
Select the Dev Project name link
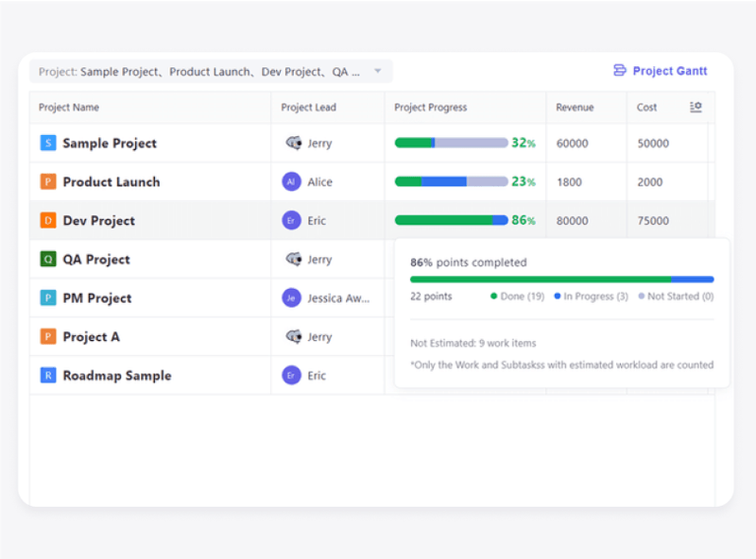coord(101,220)
